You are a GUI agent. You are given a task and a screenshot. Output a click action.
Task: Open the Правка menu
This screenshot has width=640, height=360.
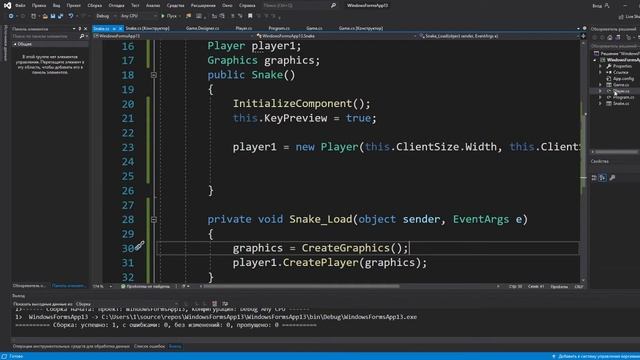[39, 6]
